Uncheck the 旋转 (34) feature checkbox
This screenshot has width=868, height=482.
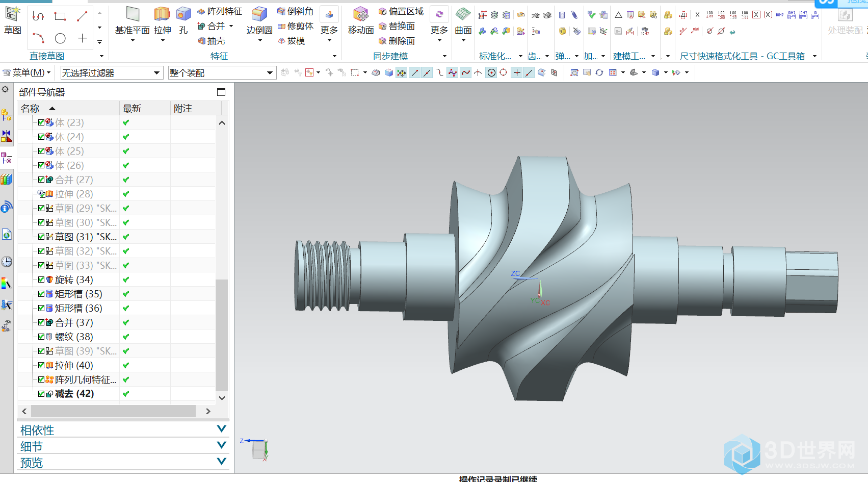[41, 280]
